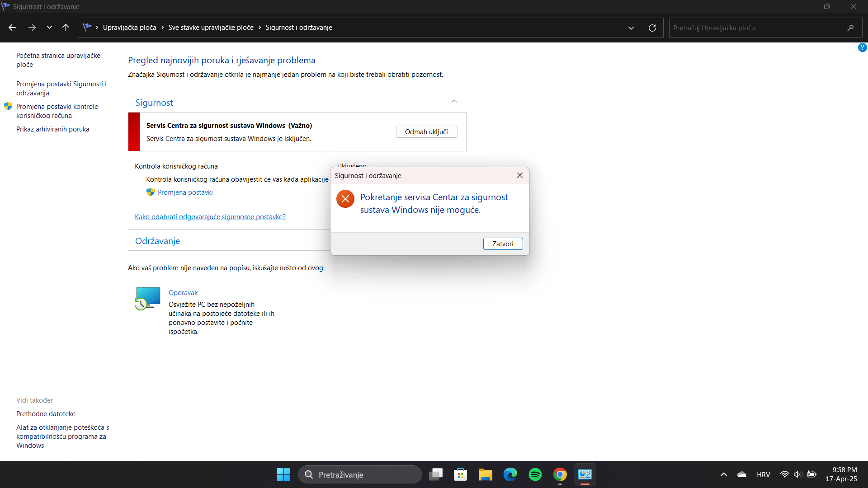868x488 pixels.
Task: Open the blue Help question mark
Action: [x=862, y=47]
